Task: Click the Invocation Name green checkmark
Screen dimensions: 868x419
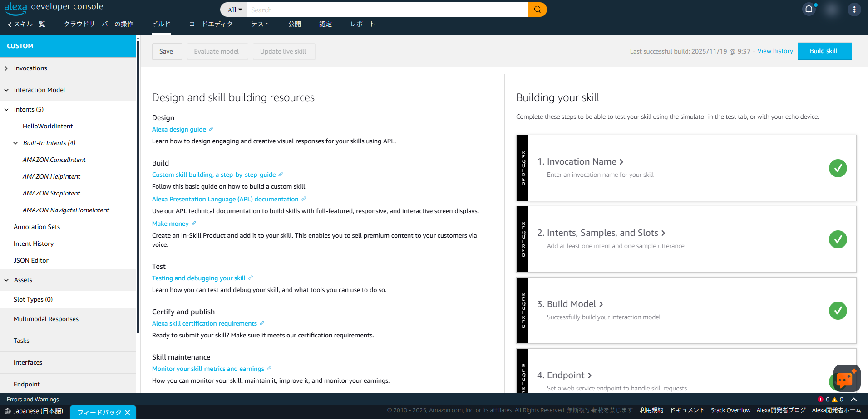Action: click(838, 168)
